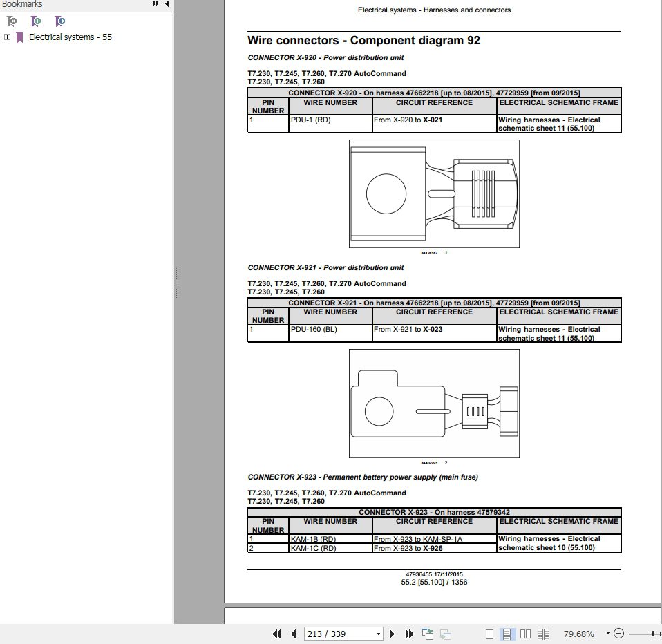Click the delete bookmark icon

coord(12,21)
